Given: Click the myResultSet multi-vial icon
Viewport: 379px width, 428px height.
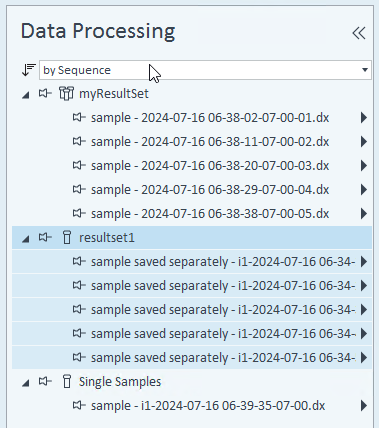Looking at the screenshot, I should tap(66, 93).
